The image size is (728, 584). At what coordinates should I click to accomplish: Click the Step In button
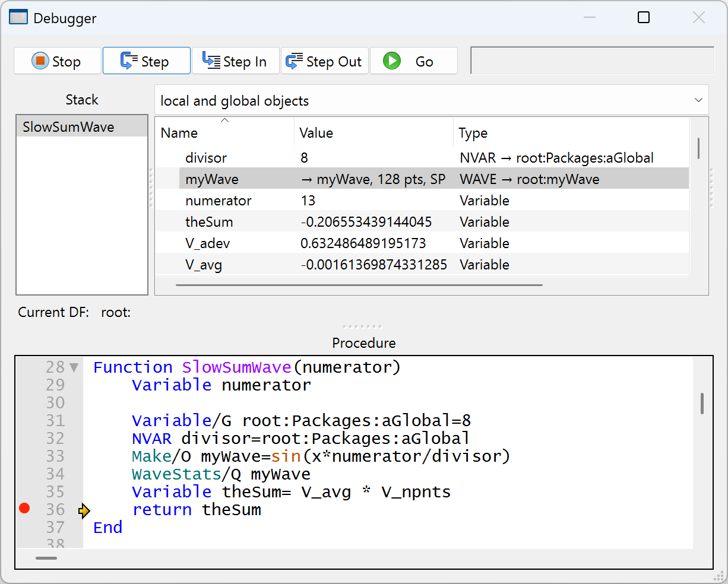point(235,61)
